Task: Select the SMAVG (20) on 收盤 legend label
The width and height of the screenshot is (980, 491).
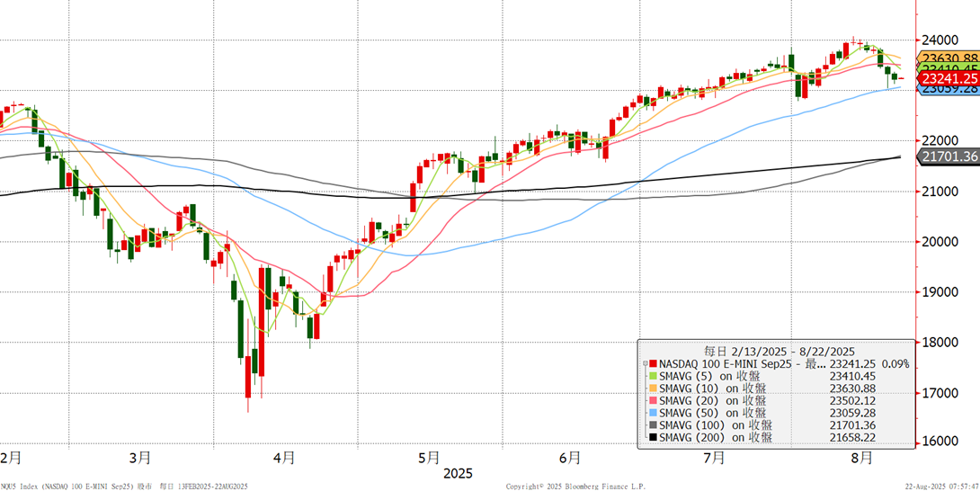Action: pyautogui.click(x=712, y=400)
